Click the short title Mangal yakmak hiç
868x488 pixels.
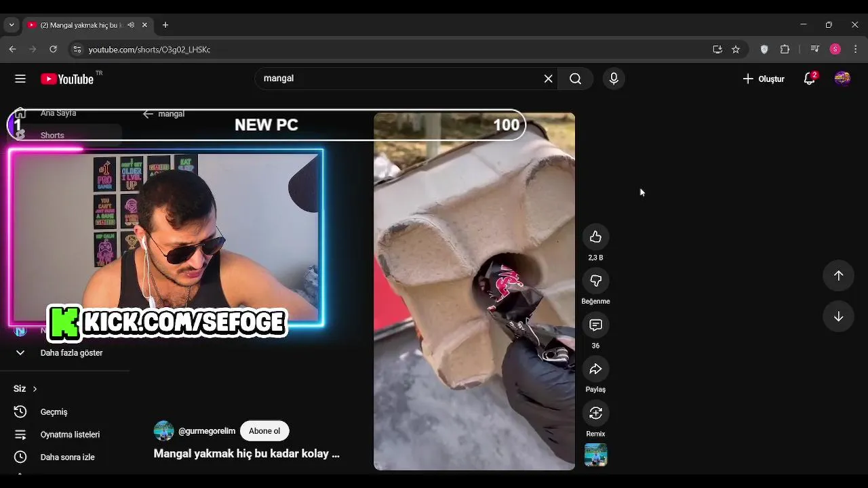(246, 453)
